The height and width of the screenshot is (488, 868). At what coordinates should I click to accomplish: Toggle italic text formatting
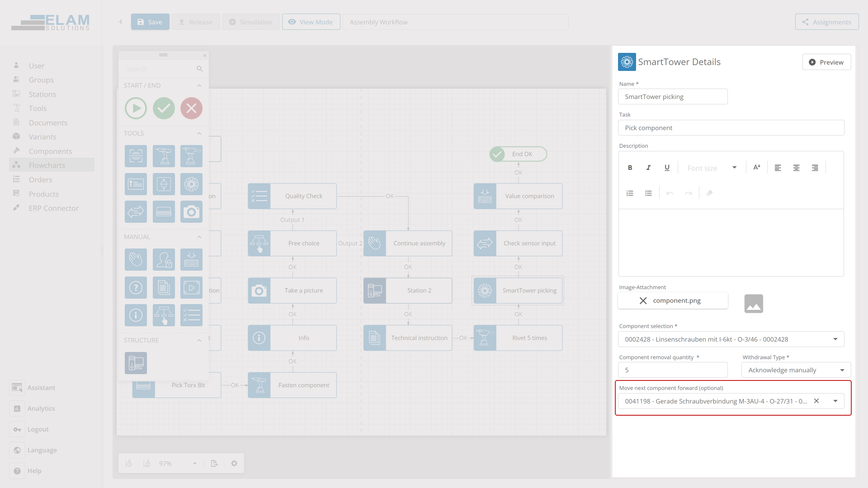point(648,168)
